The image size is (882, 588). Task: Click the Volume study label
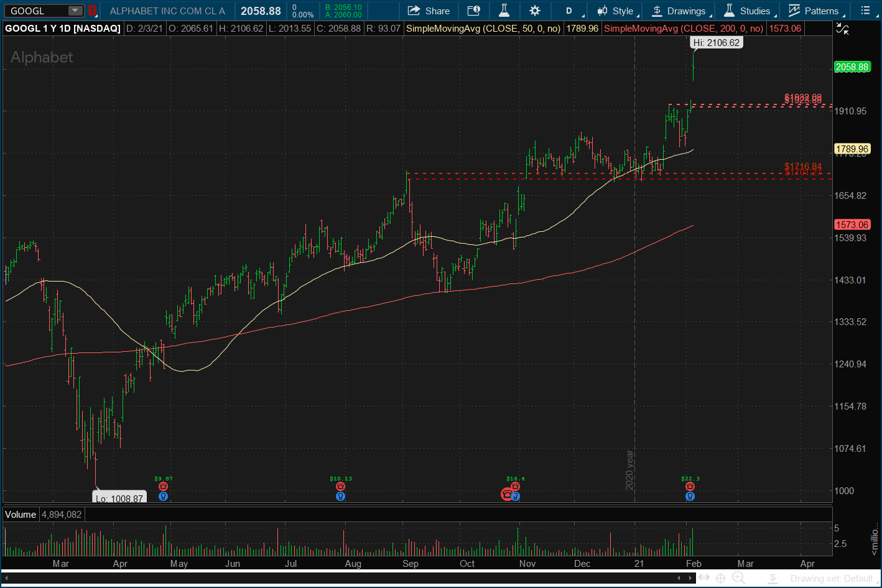tap(21, 515)
